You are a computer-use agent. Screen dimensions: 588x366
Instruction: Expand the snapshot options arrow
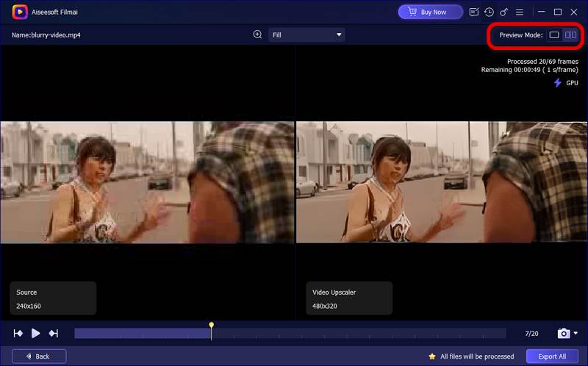click(x=576, y=333)
